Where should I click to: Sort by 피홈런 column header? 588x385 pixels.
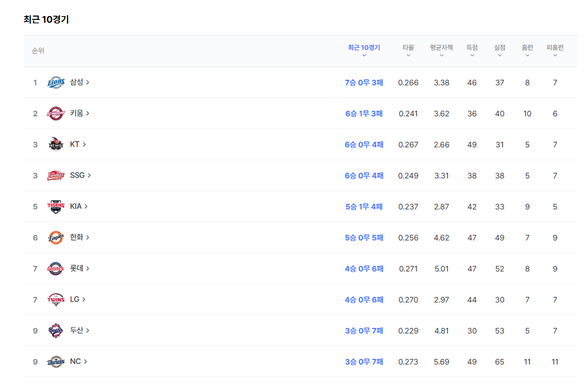(x=555, y=50)
